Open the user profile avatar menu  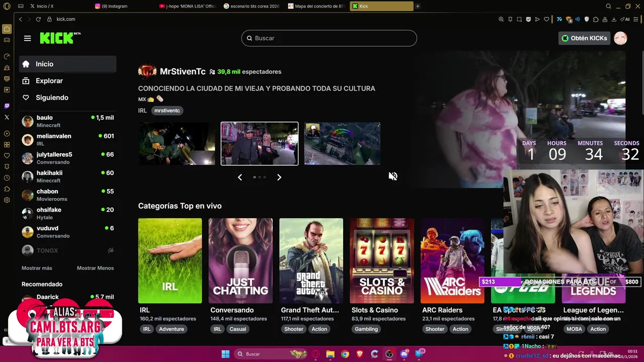pyautogui.click(x=620, y=38)
